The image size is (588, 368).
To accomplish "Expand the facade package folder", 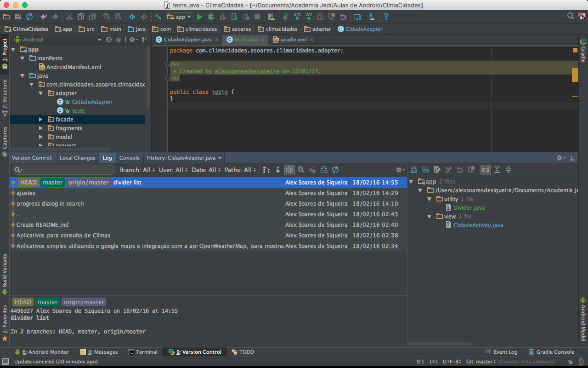I will point(41,120).
